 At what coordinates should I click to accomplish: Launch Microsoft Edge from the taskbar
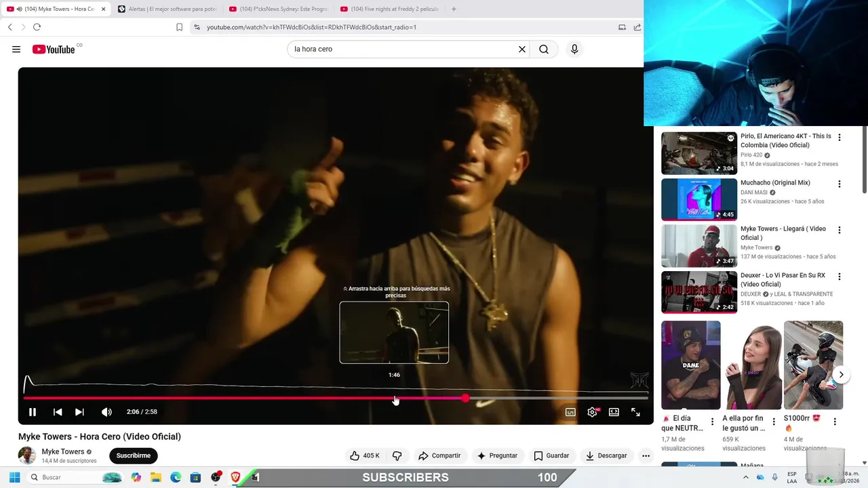(x=176, y=477)
